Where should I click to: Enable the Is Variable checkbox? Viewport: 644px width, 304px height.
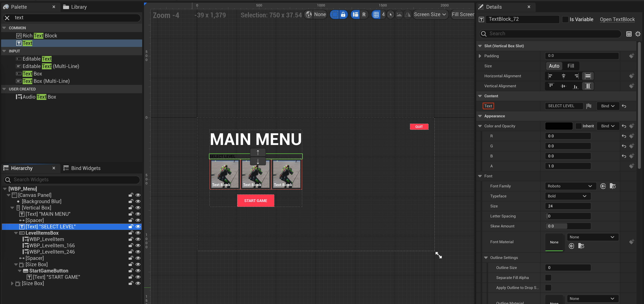click(565, 19)
